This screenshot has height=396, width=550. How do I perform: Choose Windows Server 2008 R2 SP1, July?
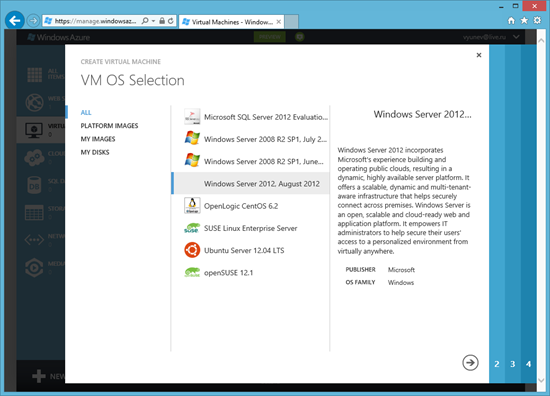251,139
